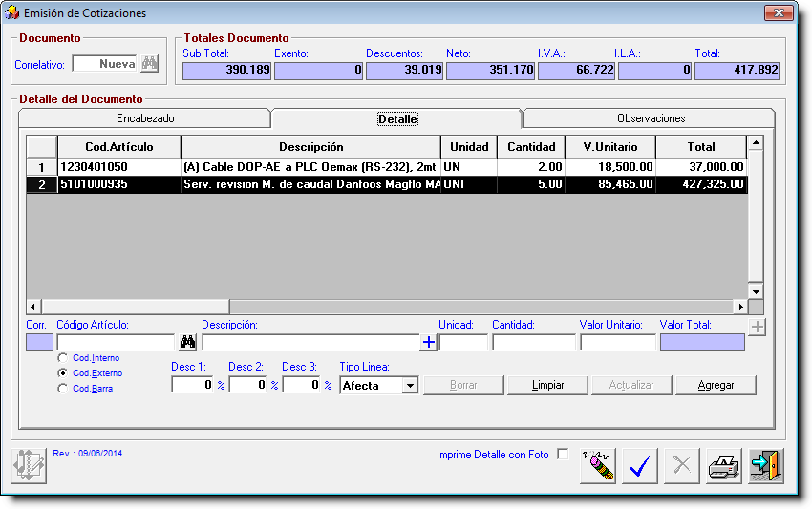This screenshot has width=812, height=509.
Task: Select the Cod.Barra radio button
Action: tap(63, 389)
